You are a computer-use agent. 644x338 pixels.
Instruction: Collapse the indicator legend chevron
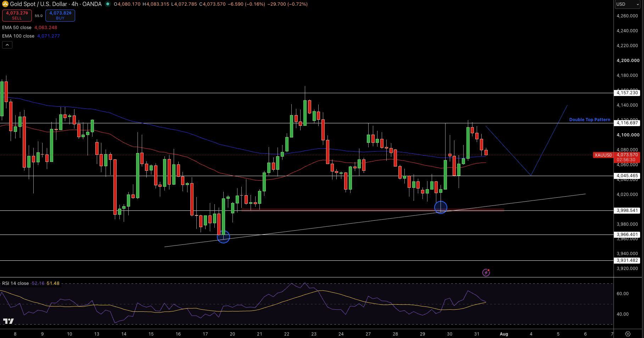pyautogui.click(x=7, y=45)
